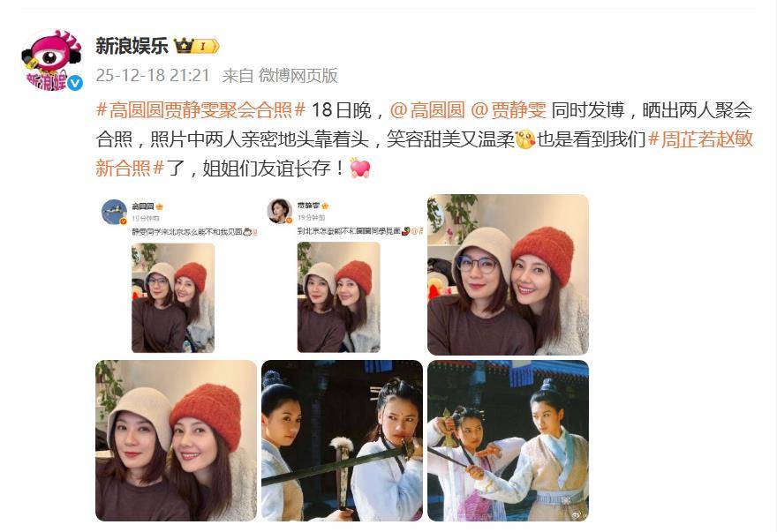Click the 高圆圆 avatar in the embedded screenshot

coord(114,212)
